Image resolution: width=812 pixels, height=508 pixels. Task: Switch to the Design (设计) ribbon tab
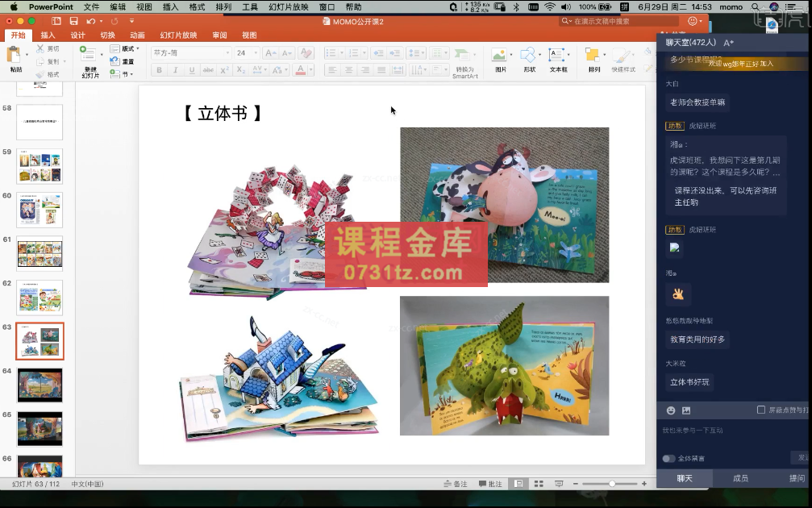[x=77, y=35]
